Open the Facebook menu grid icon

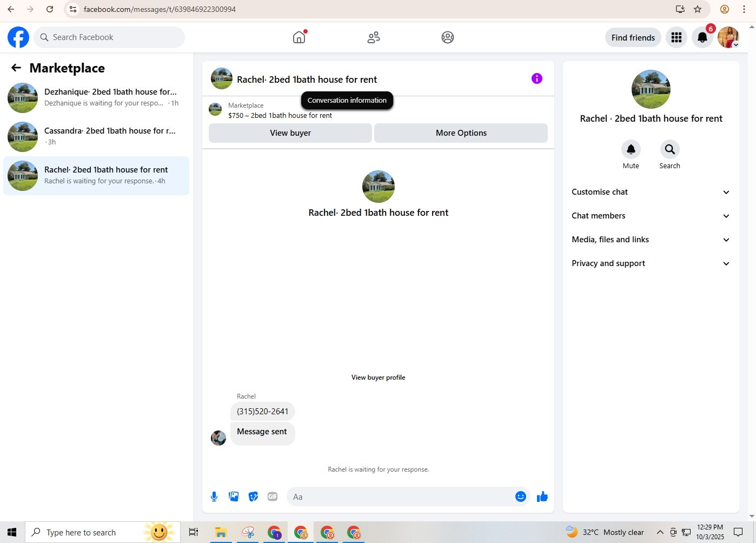tap(677, 37)
